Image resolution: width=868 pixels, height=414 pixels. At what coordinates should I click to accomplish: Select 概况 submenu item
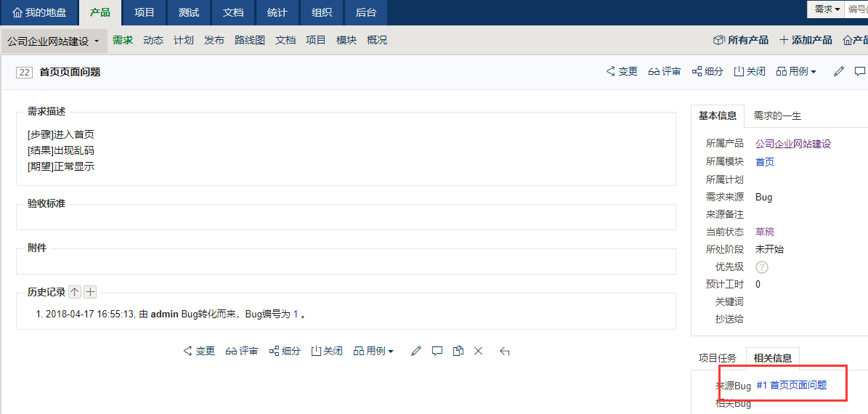pyautogui.click(x=377, y=41)
